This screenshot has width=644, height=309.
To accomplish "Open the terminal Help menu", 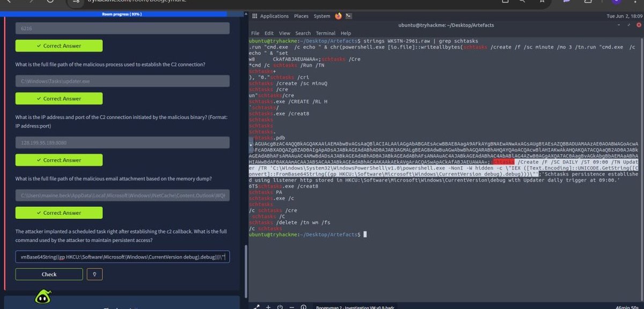I will pos(346,33).
